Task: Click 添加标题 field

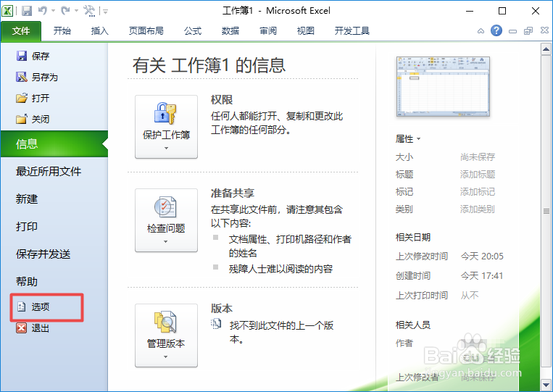Action: [477, 174]
